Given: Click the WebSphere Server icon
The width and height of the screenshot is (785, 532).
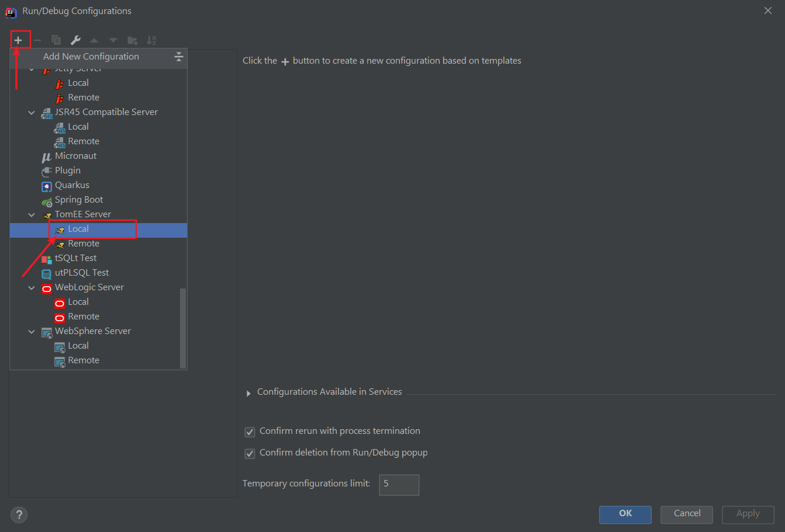Looking at the screenshot, I should click(x=47, y=332).
